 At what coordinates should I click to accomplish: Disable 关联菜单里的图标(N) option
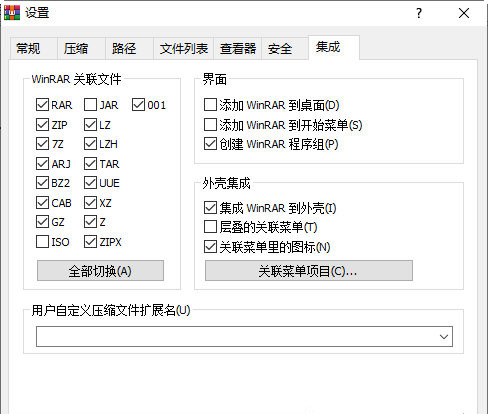(210, 247)
